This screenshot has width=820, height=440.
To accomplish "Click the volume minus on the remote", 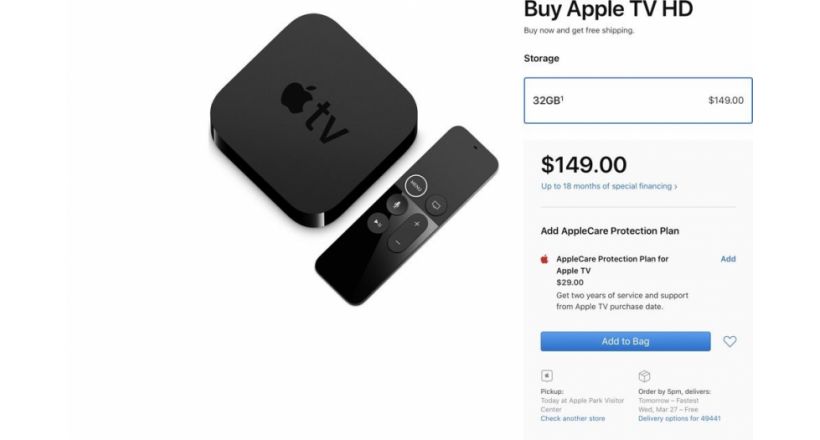I will (x=397, y=242).
